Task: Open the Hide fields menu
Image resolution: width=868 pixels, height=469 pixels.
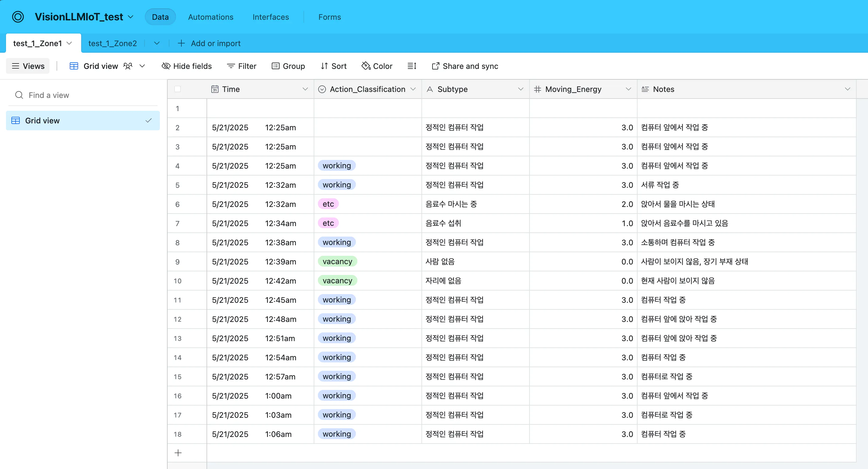Action: [x=187, y=66]
